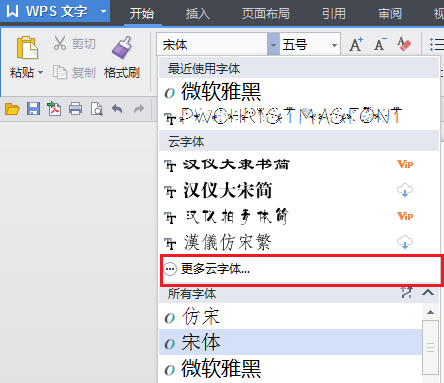Image resolution: width=444 pixels, height=383 pixels.
Task: Choose cloud font 汉仪大宋简
Action: (x=299, y=190)
